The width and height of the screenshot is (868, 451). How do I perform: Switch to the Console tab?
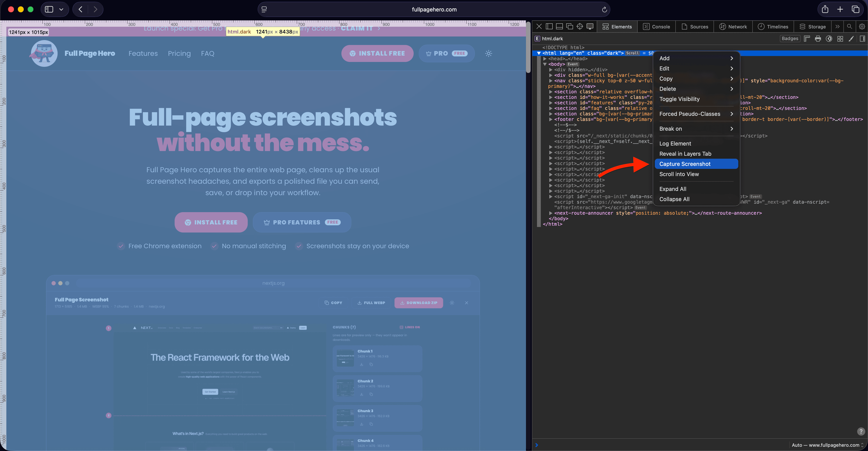pos(656,26)
